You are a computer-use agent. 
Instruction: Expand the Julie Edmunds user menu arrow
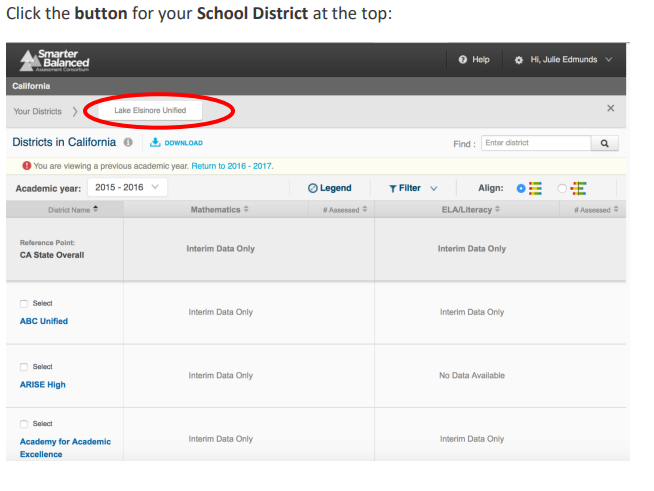tap(609, 60)
